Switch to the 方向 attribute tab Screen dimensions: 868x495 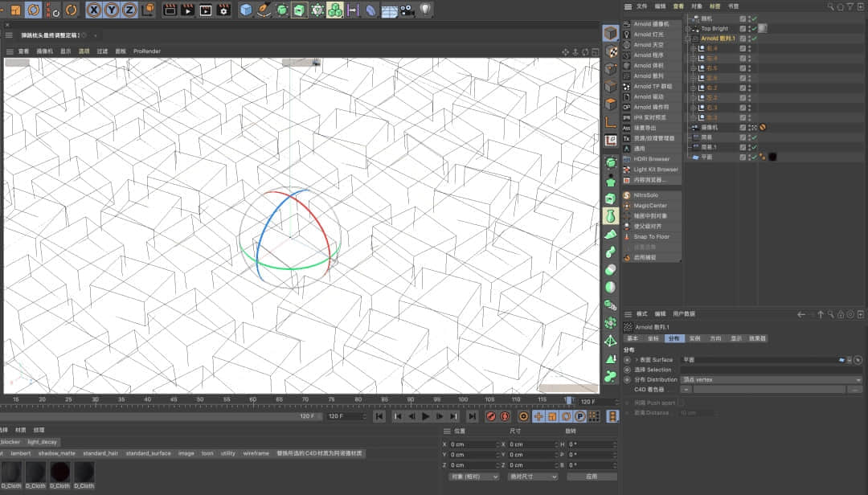tap(715, 338)
